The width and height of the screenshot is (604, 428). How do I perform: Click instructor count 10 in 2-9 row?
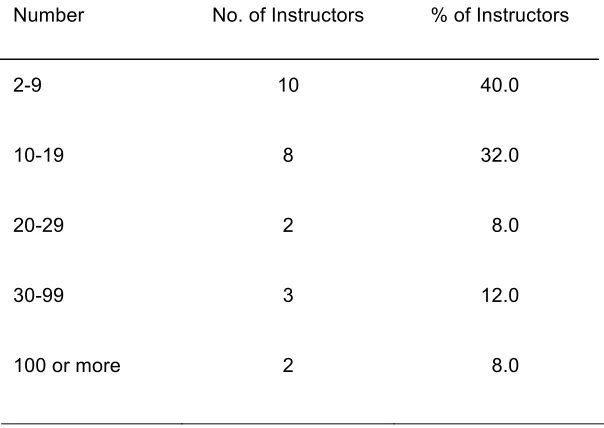288,85
